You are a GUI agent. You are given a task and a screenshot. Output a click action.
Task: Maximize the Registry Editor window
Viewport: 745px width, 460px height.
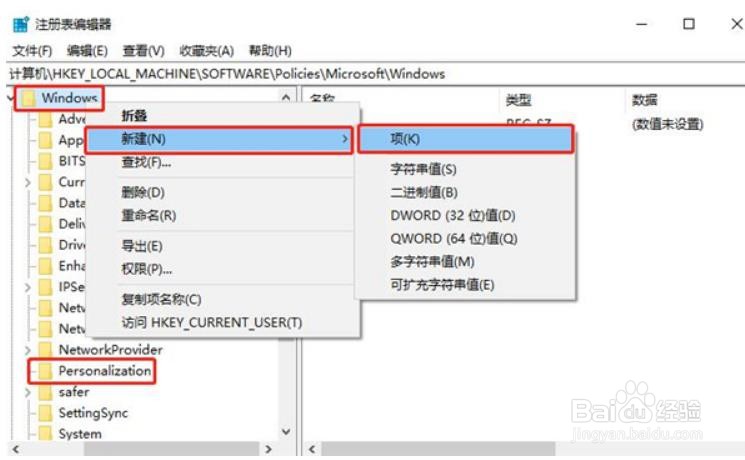689,24
